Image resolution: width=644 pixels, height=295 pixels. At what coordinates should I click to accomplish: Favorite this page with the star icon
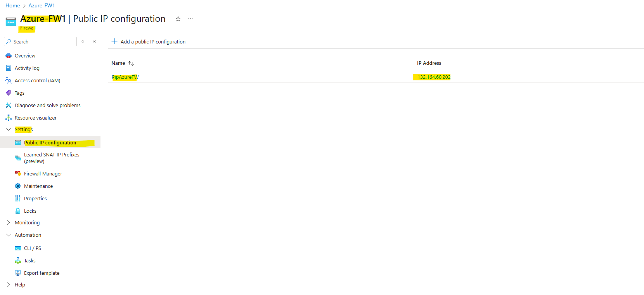(x=178, y=19)
